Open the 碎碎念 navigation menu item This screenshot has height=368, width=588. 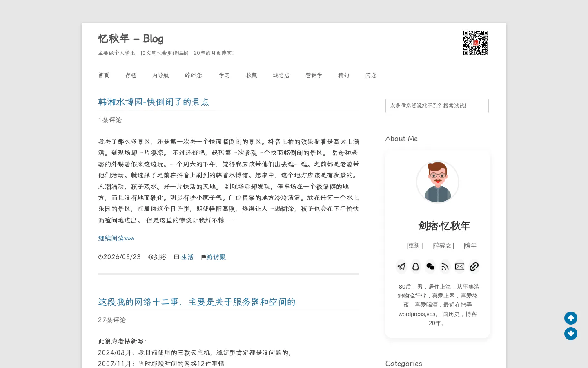coord(193,75)
